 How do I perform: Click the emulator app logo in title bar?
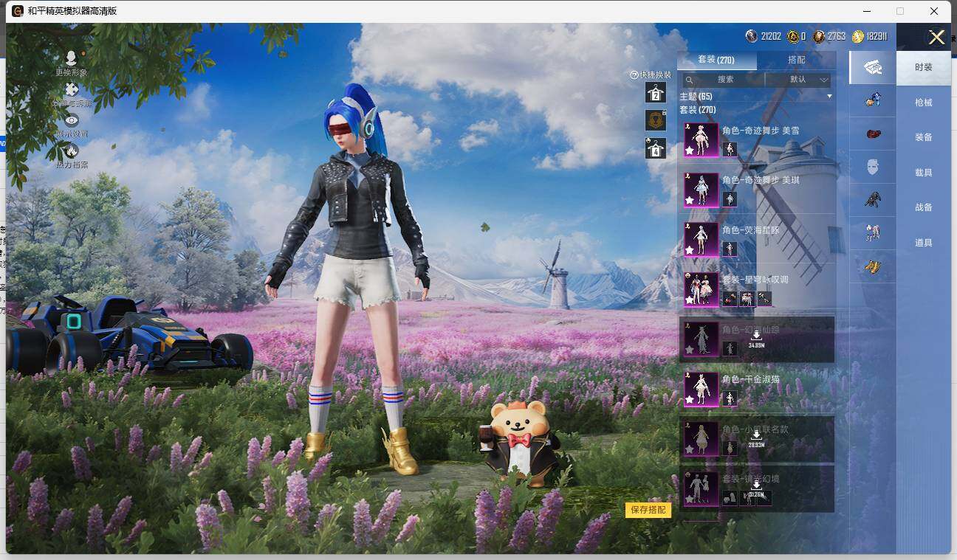(x=18, y=11)
